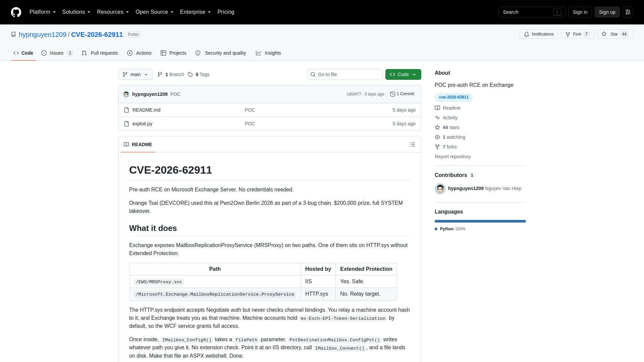
Task: Open the README.md file
Action: (146, 110)
